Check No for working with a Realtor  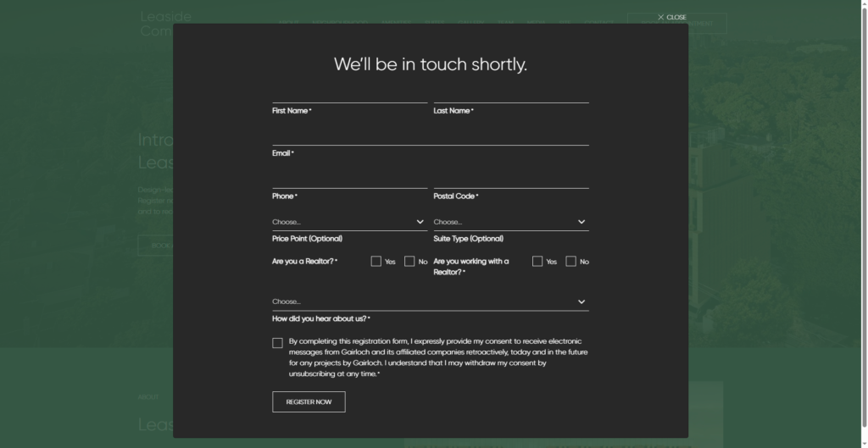click(570, 261)
